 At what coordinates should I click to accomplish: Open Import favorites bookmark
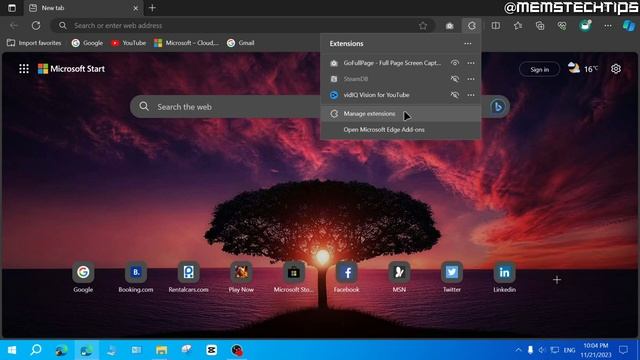click(34, 43)
